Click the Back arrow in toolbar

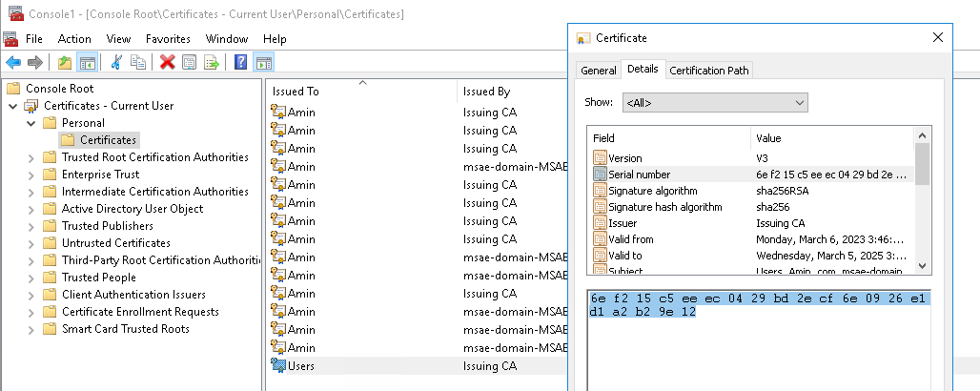pos(13,62)
